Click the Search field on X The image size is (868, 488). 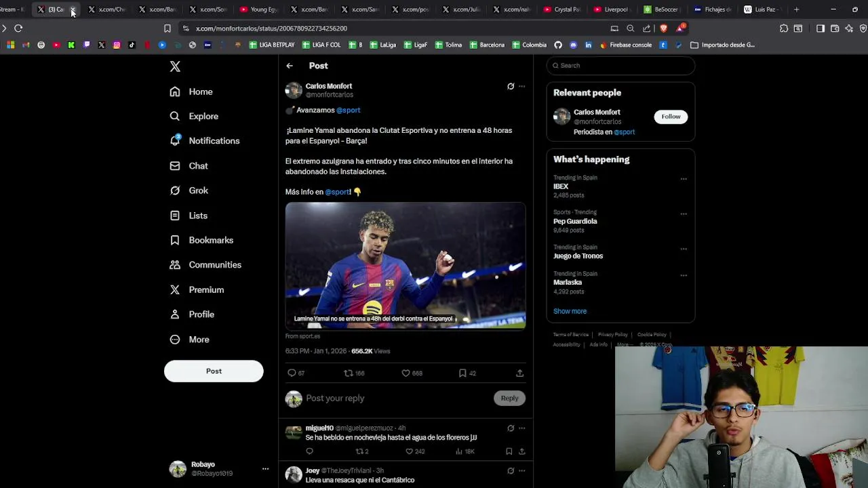tap(620, 66)
